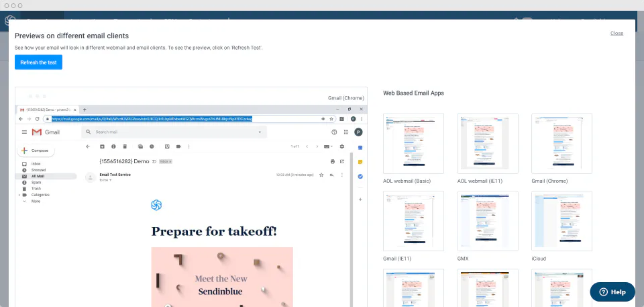
Task: Click the Mark as unread envelope icon
Action: (140, 146)
